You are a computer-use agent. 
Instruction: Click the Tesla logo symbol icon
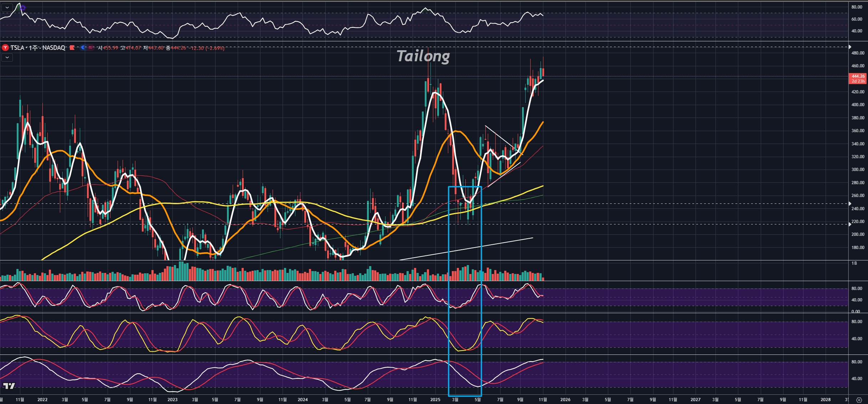(5, 48)
